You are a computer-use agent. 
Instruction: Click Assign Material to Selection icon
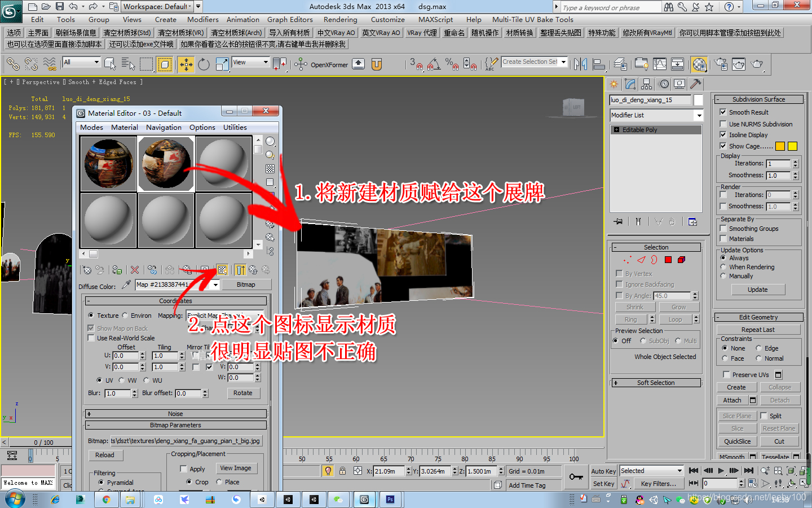tap(117, 270)
